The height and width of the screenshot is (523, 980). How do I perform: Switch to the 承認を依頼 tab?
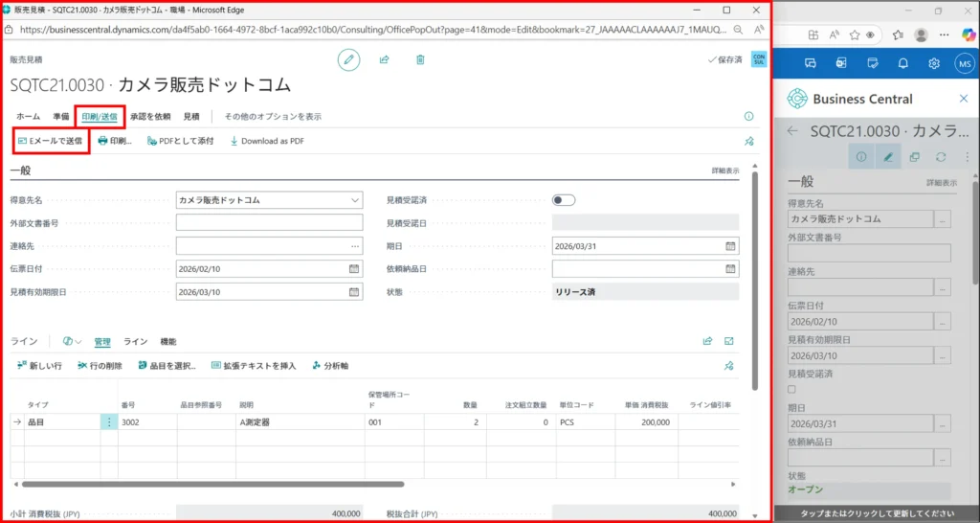point(150,117)
